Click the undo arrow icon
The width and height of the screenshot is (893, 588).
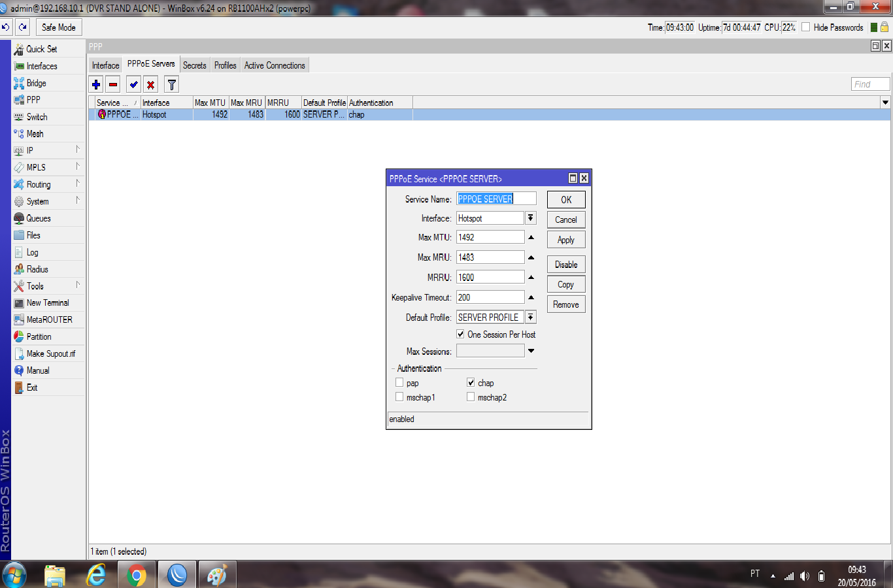point(6,27)
